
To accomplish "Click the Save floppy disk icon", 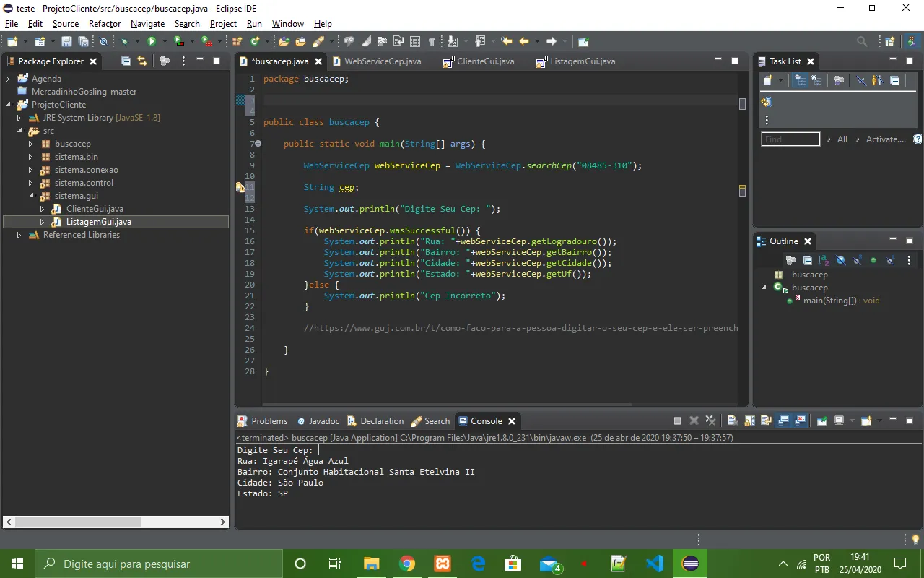I will pos(66,42).
